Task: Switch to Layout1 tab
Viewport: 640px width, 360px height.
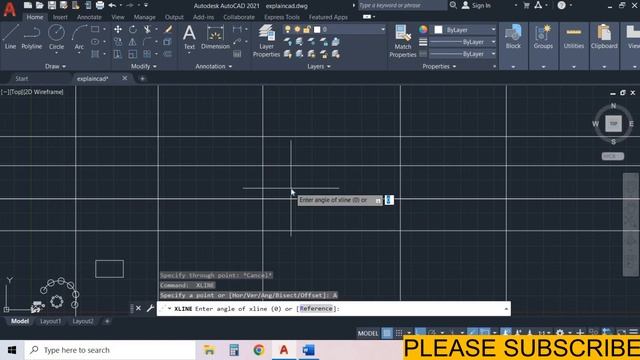Action: [x=51, y=321]
